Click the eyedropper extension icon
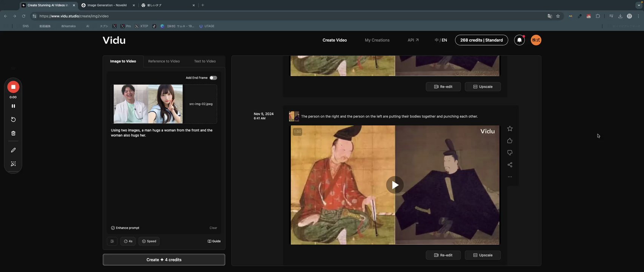This screenshot has width=644, height=272. coord(579,16)
